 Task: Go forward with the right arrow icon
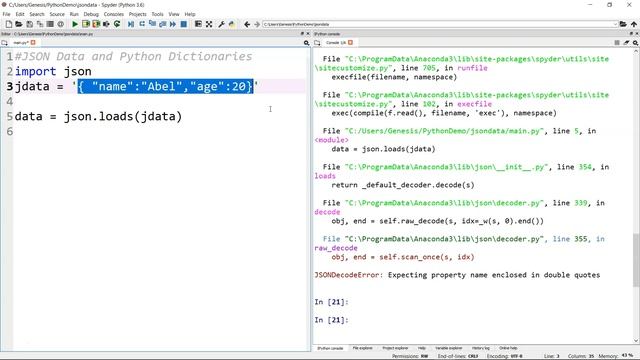257,24
